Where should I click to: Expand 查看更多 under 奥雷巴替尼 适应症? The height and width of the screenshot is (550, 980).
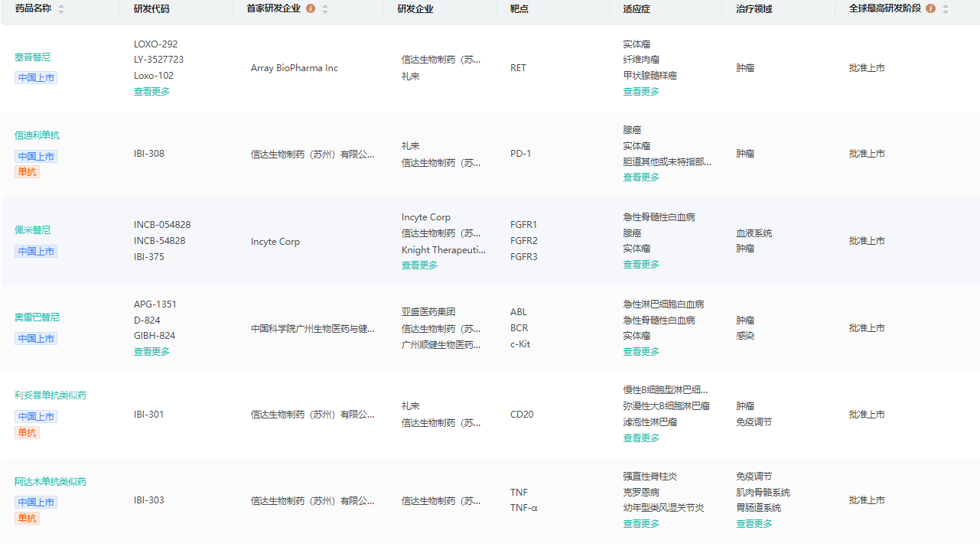pos(641,352)
